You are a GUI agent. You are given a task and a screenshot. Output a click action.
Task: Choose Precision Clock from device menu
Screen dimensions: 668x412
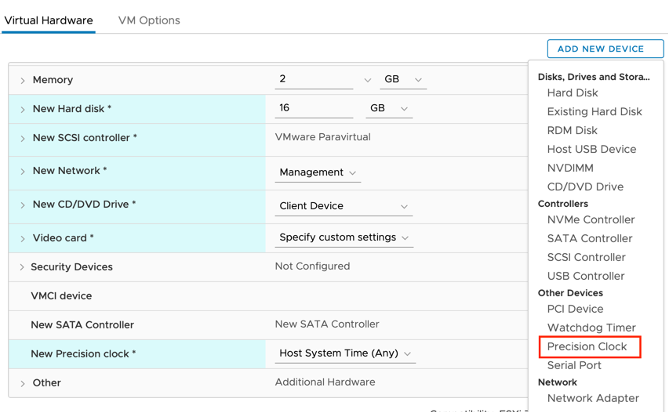tap(587, 347)
